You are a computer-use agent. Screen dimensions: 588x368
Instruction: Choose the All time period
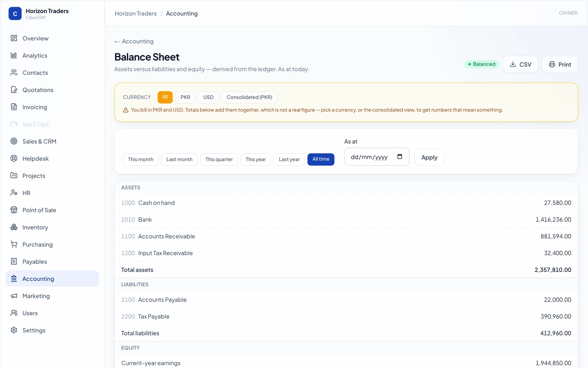point(321,159)
